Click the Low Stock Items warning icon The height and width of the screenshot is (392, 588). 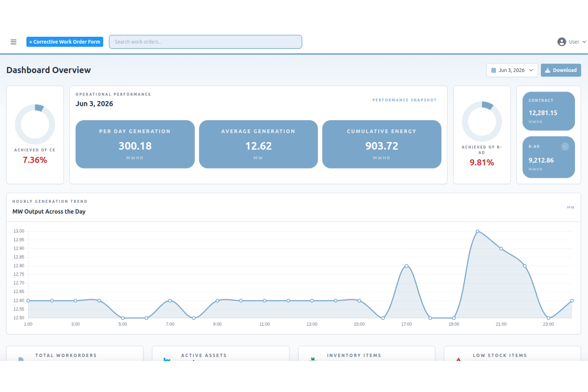[x=458, y=359]
